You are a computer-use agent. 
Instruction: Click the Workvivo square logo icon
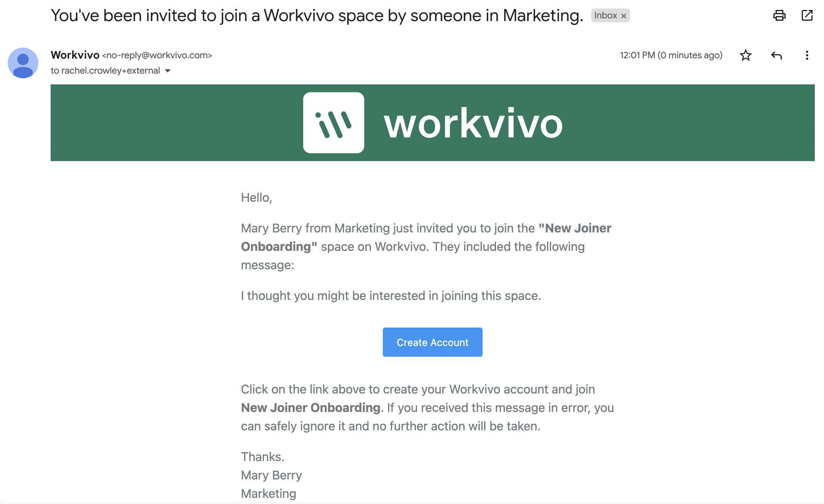pos(333,123)
